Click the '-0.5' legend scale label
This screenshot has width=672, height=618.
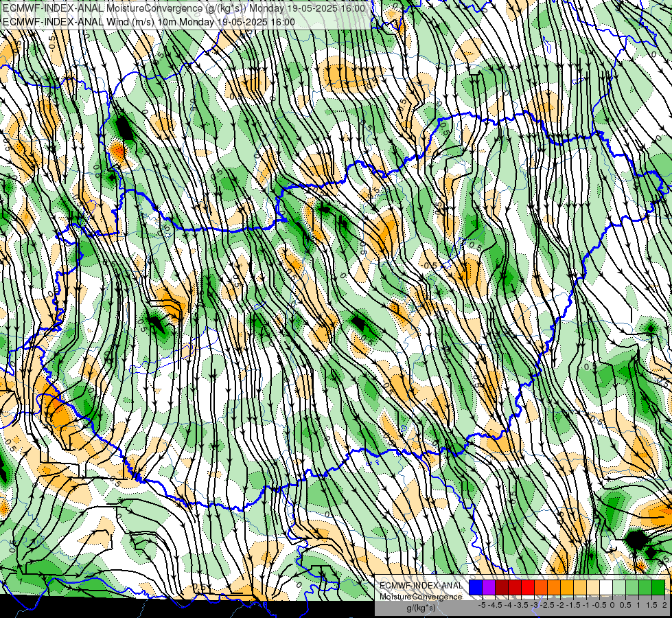pyautogui.click(x=599, y=605)
